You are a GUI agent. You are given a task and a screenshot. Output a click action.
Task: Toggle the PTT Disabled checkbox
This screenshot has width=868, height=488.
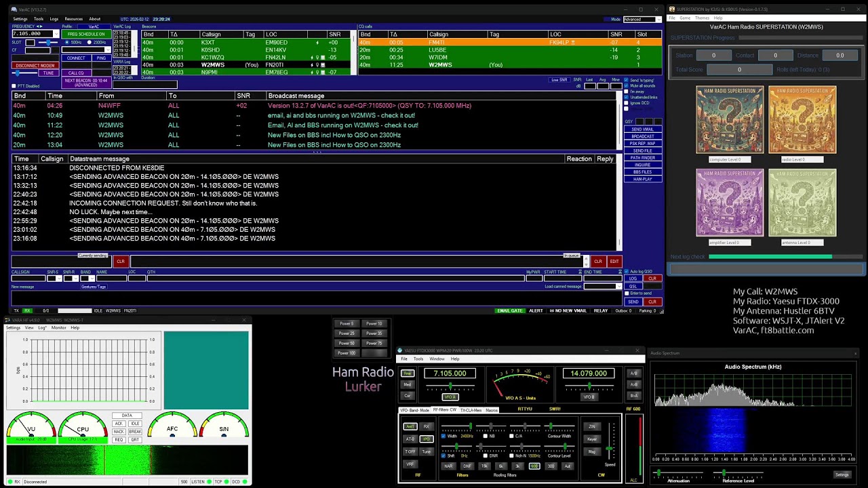tap(14, 86)
